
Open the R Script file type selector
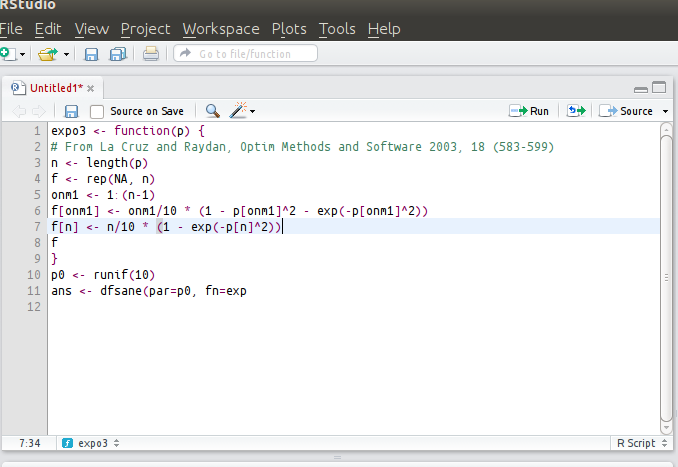(640, 442)
